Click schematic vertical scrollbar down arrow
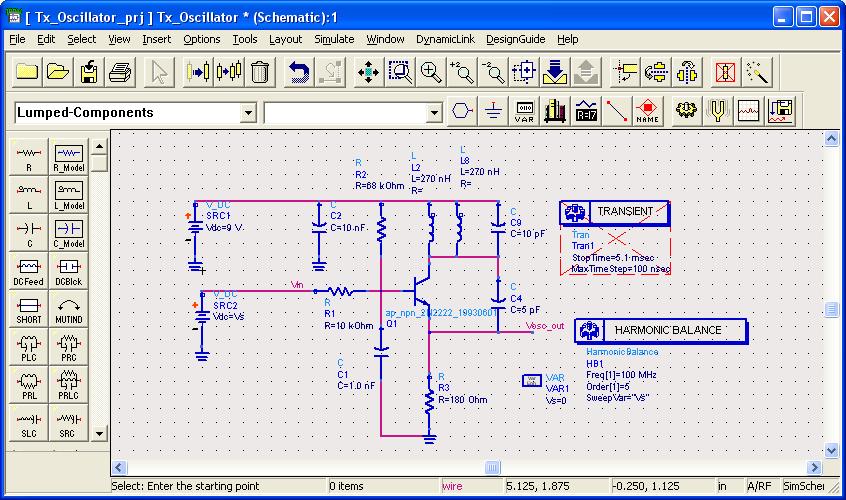Screen dimensions: 846x500 coord(831,449)
